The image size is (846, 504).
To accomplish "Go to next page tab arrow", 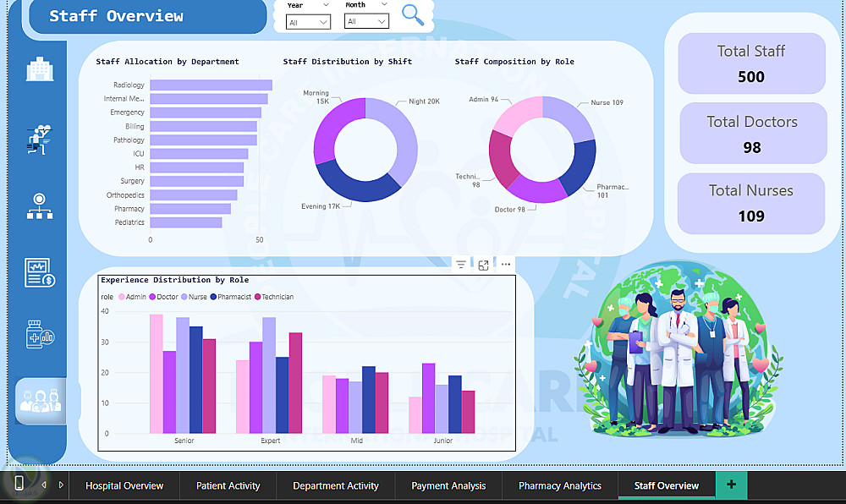I will click(x=61, y=485).
